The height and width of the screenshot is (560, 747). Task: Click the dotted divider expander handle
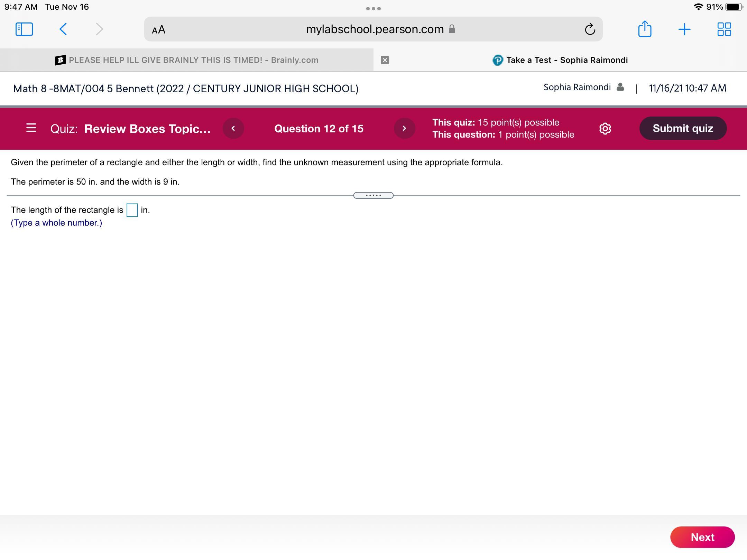pos(373,196)
